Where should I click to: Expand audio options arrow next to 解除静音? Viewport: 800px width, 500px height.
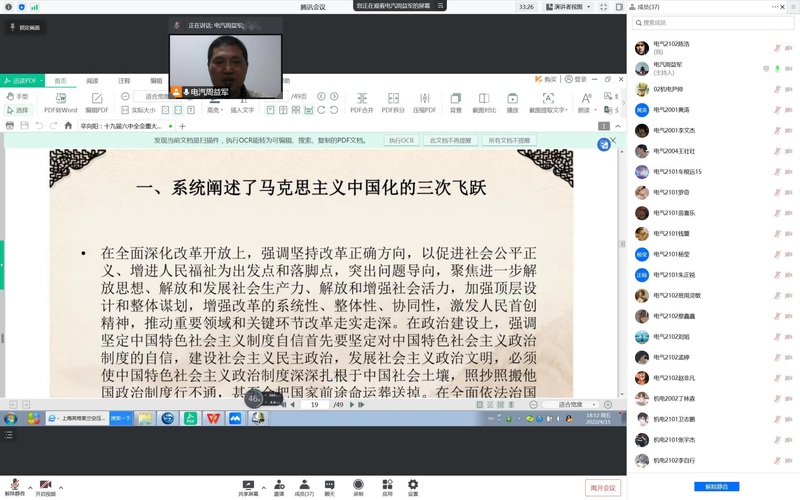coord(30,487)
